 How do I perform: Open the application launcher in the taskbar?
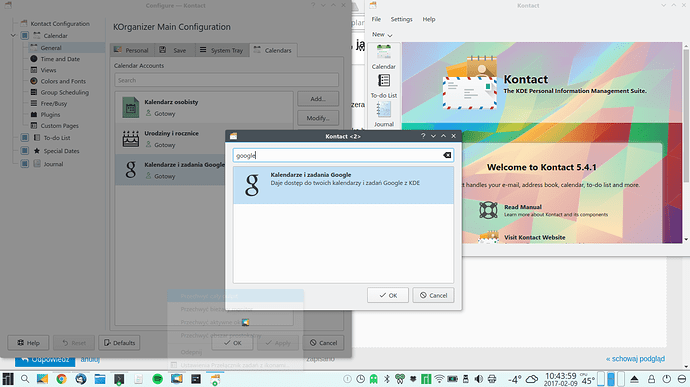coord(8,379)
